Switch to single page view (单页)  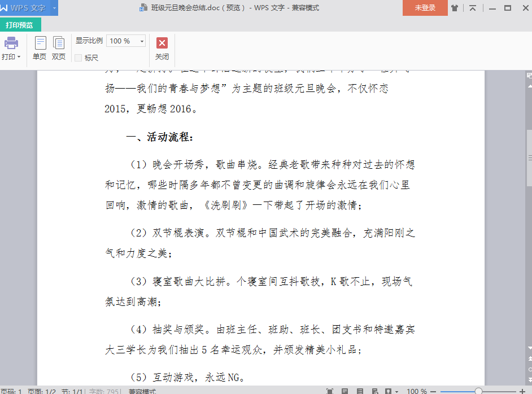(x=40, y=48)
